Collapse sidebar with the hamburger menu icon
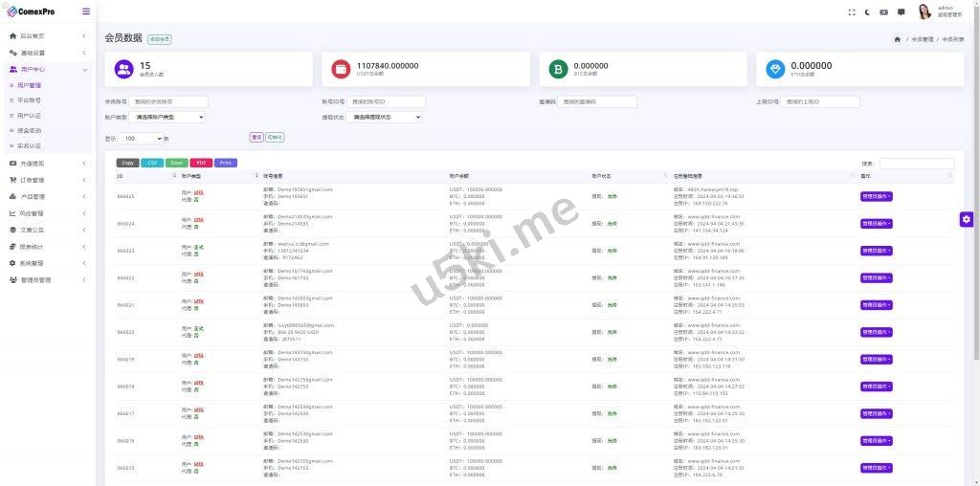 coord(86,11)
